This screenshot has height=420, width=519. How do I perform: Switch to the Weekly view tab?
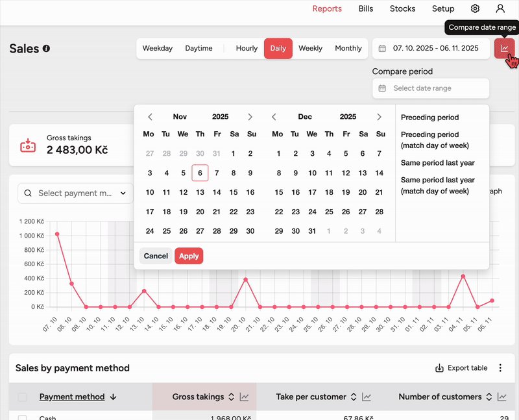click(x=310, y=48)
